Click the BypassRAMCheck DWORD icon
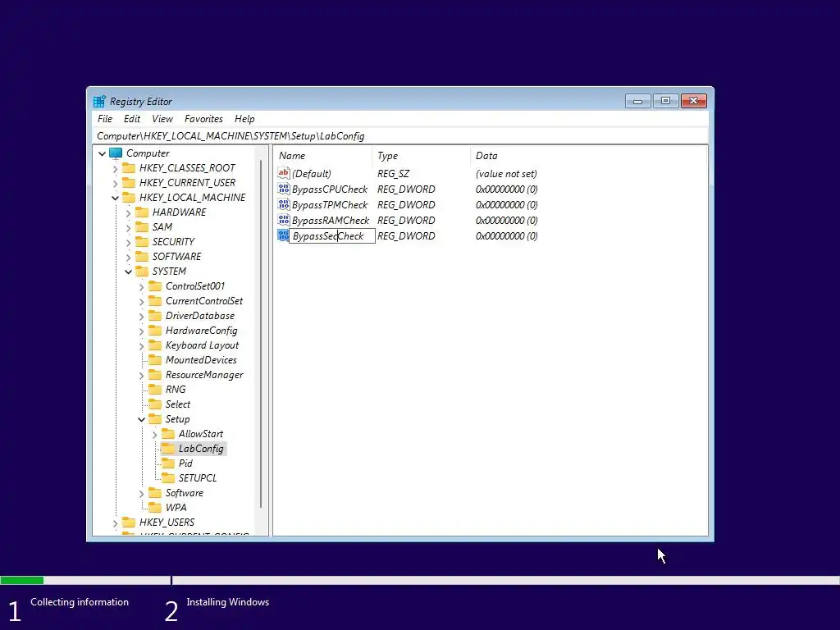The width and height of the screenshot is (840, 630). (x=283, y=220)
